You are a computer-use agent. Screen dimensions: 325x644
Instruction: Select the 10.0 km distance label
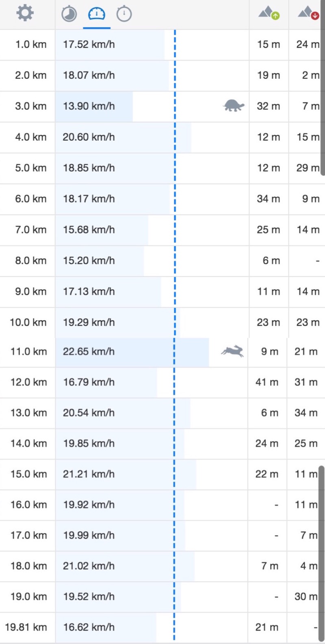(28, 323)
